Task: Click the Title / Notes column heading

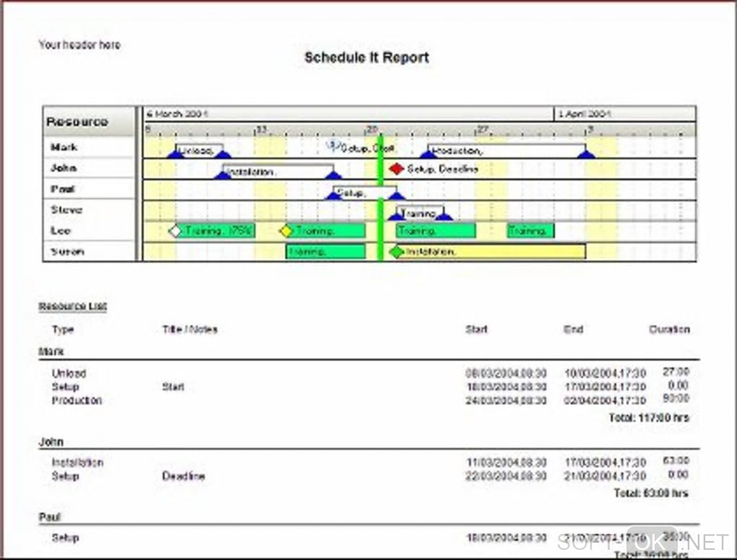Action: [x=190, y=329]
